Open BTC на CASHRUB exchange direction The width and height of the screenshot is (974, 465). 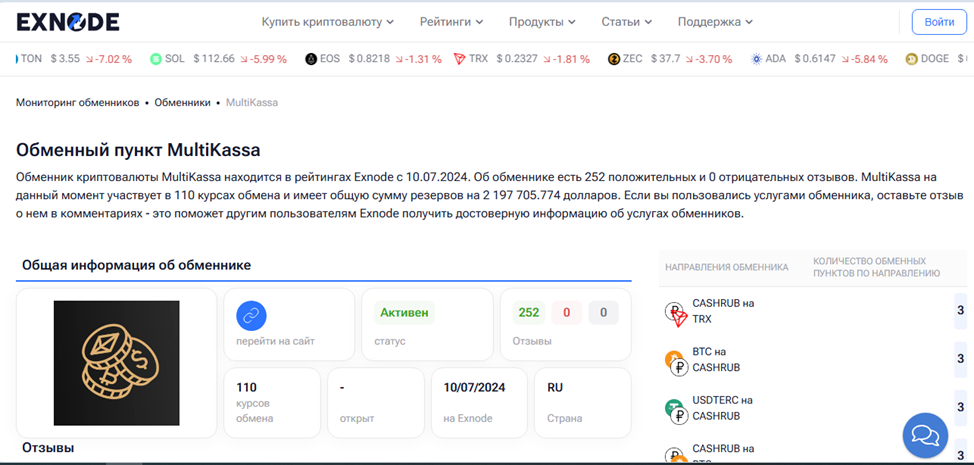(716, 359)
